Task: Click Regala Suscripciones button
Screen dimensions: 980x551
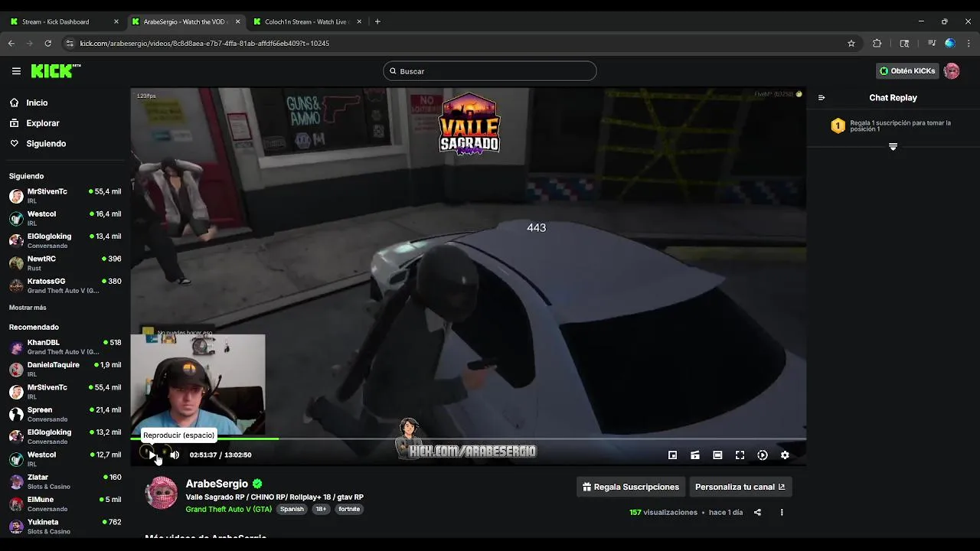Action: pos(630,487)
